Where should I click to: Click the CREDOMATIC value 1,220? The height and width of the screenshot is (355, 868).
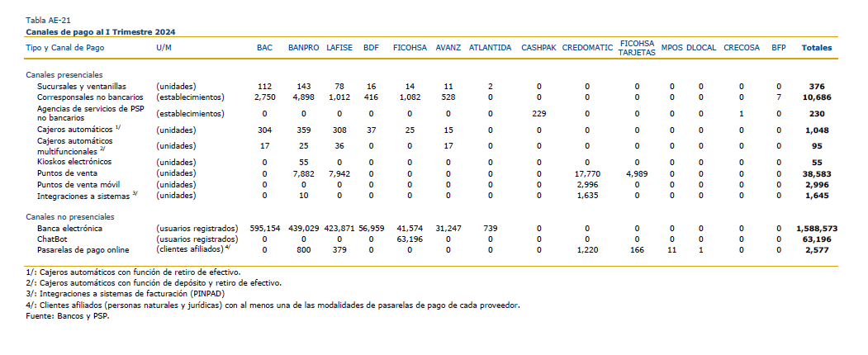587,250
